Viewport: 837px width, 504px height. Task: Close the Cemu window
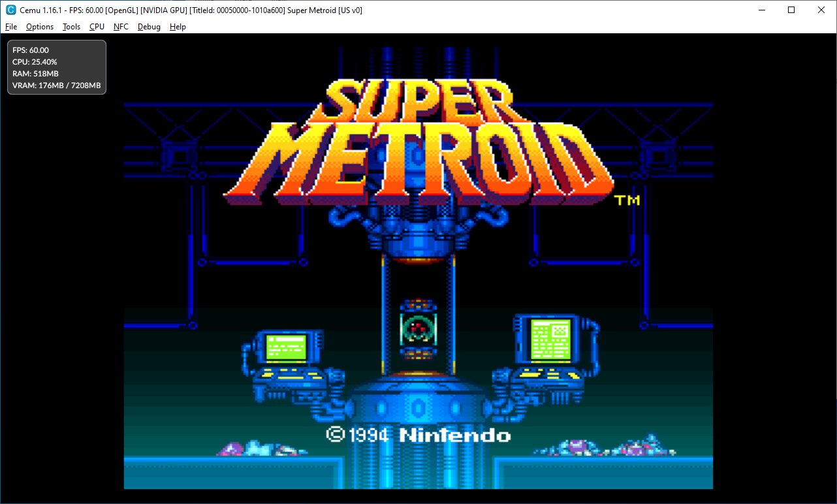[821, 10]
